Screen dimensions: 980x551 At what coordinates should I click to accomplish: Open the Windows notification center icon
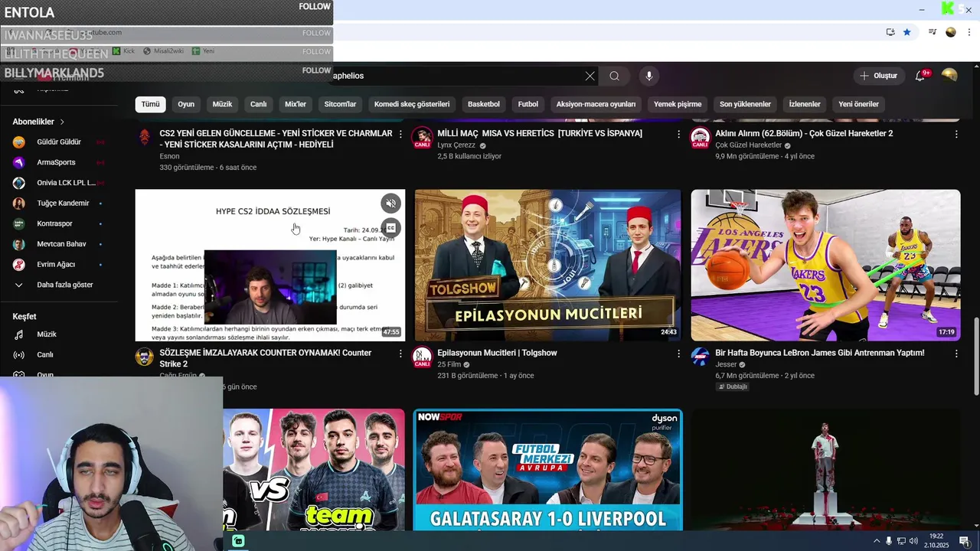(x=965, y=541)
